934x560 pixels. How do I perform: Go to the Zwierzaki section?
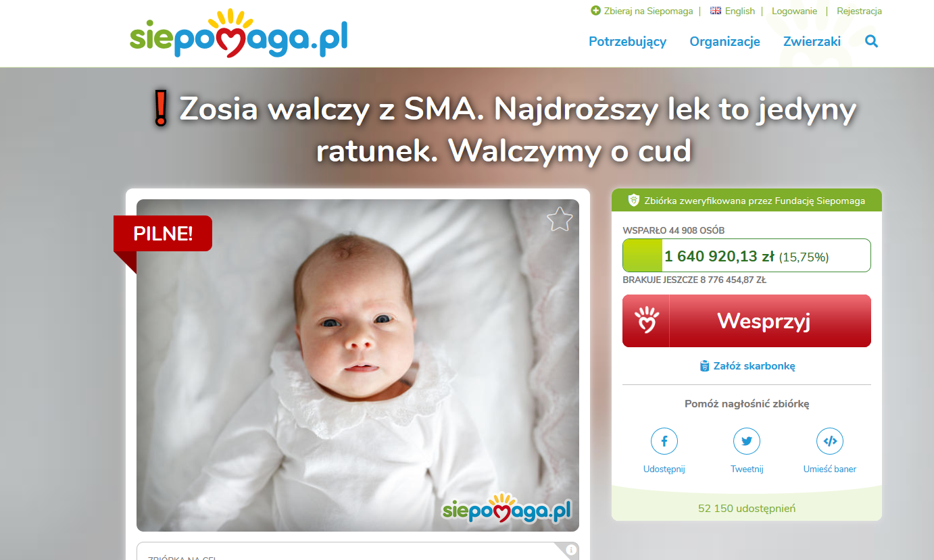812,41
